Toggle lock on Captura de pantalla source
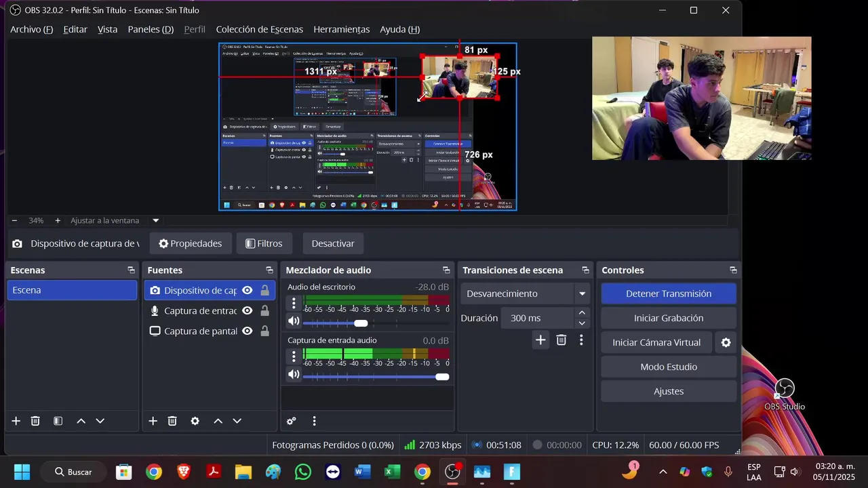 [x=264, y=331]
